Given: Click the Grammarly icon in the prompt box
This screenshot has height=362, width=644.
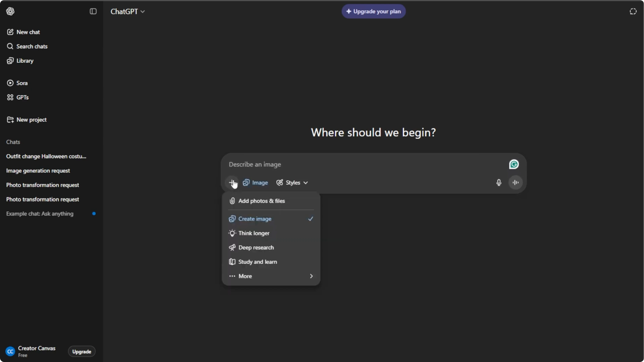Looking at the screenshot, I should 514,164.
